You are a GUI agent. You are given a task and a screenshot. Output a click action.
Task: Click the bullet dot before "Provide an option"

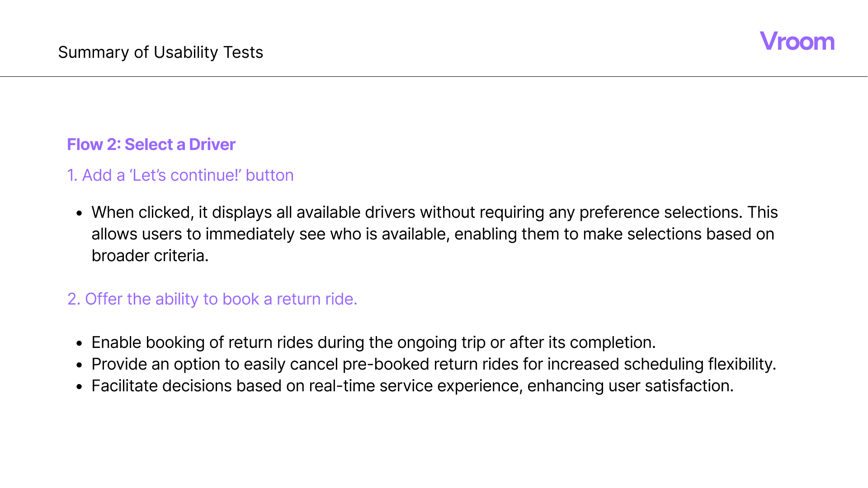pyautogui.click(x=80, y=365)
